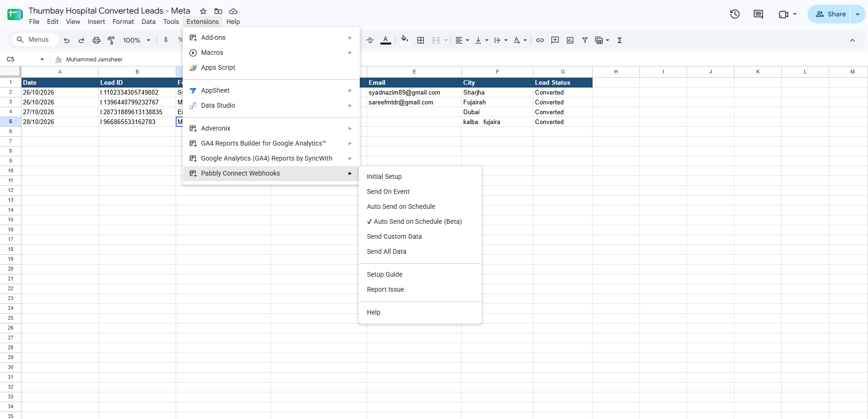Open the Add-ons submenu
Viewport: 868px width, 419px height.
(271, 37)
